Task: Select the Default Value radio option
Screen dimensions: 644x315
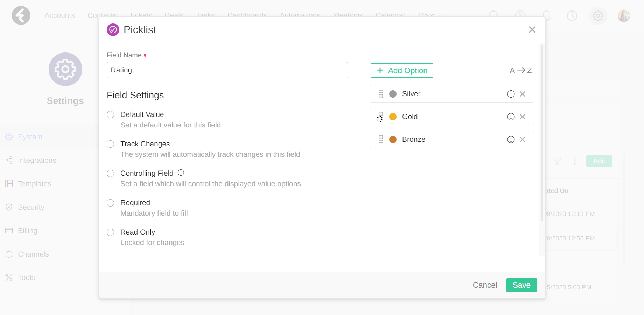Action: point(111,115)
